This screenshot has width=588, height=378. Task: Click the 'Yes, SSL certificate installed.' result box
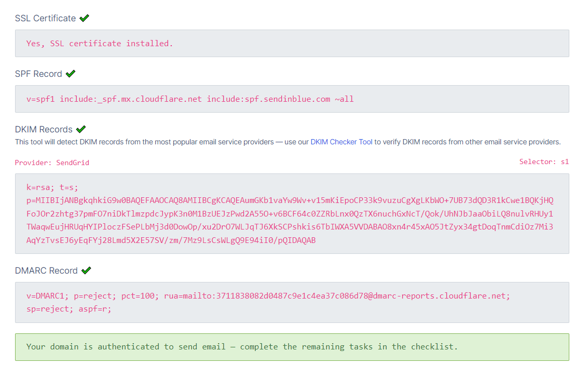tap(292, 44)
